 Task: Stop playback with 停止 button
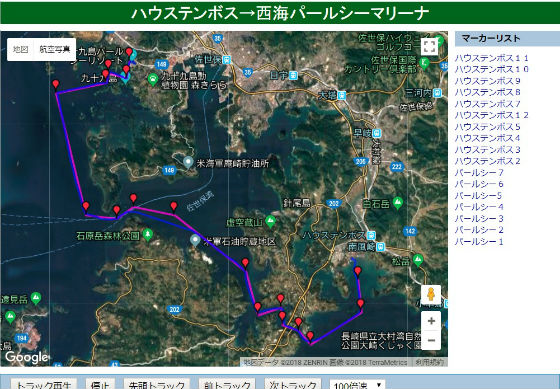tap(100, 384)
